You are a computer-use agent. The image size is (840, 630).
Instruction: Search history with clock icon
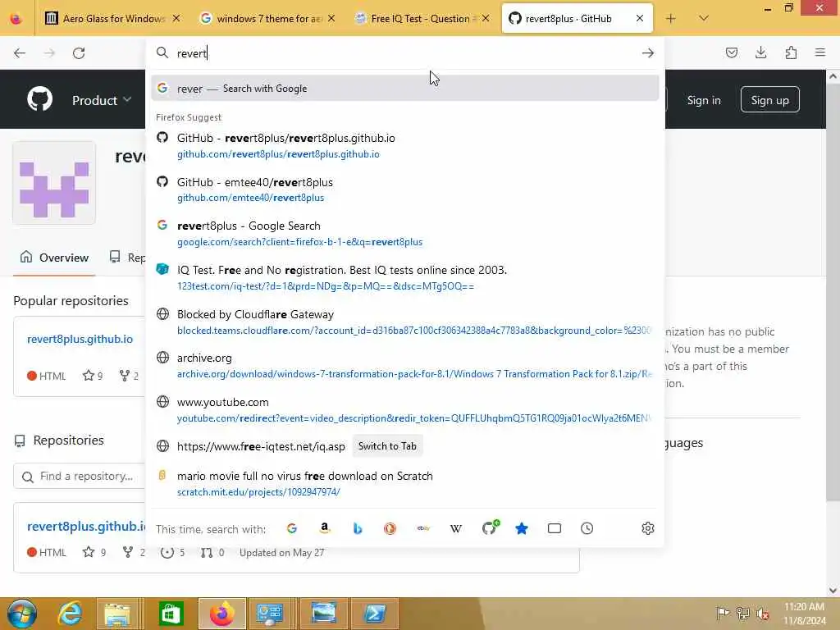click(x=587, y=529)
